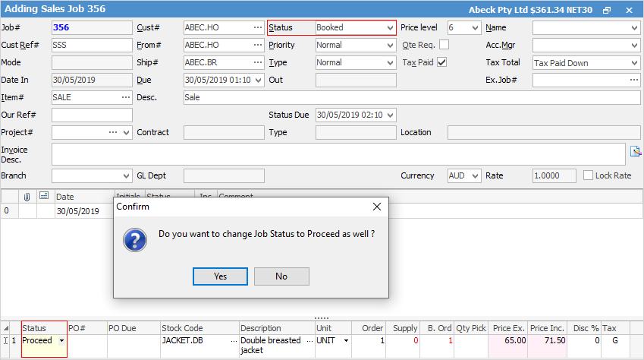This screenshot has height=360, width=644.
Task: Open the Currency AUD dropdown
Action: (x=475, y=175)
